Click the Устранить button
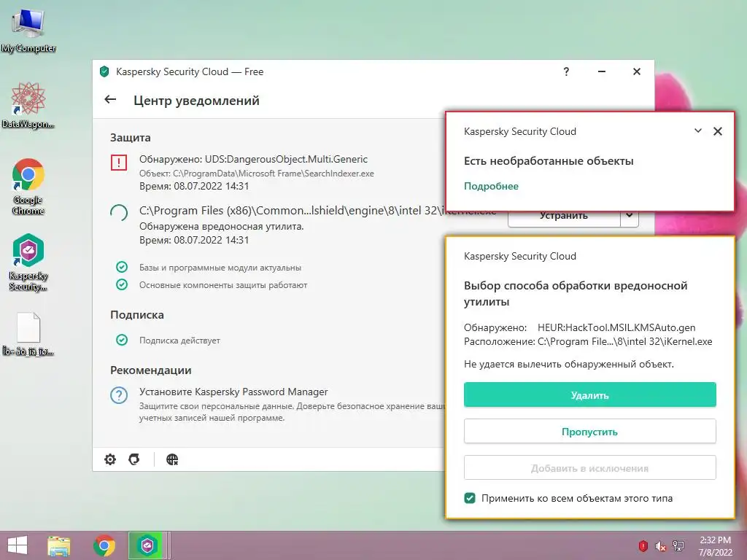This screenshot has height=560, width=747. pos(564,217)
